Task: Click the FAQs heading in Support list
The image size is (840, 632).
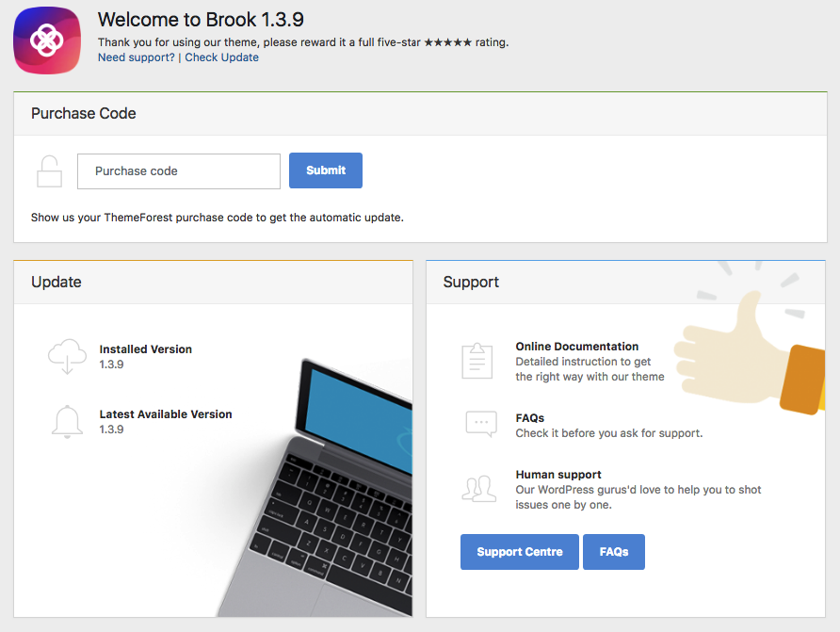Action: (530, 418)
